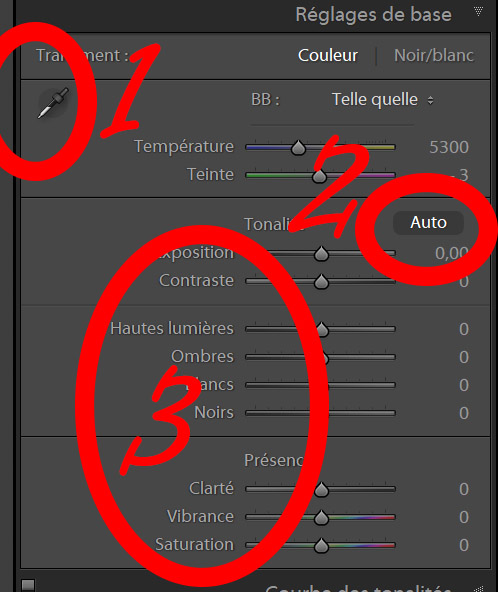Click the Exposition slider handle
This screenshot has height=592, width=498.
[x=321, y=254]
